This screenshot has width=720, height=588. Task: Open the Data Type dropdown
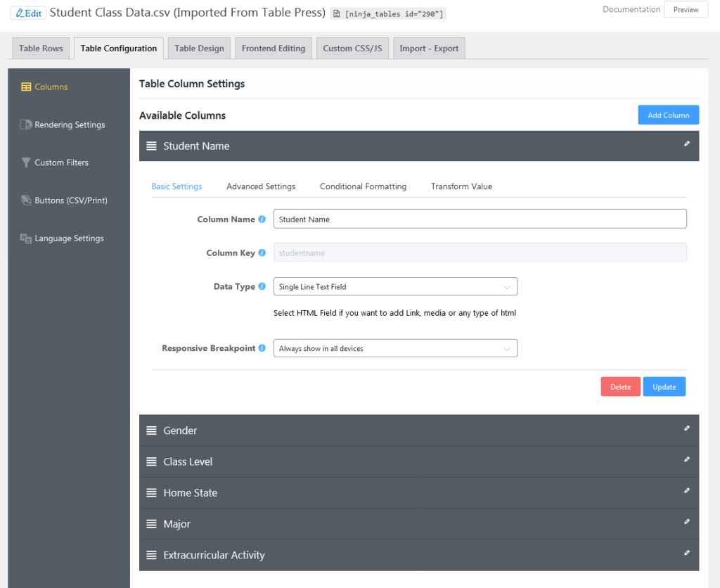tap(395, 286)
